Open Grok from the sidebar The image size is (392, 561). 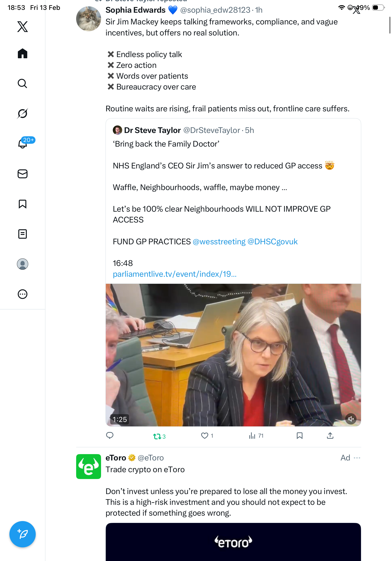[23, 114]
